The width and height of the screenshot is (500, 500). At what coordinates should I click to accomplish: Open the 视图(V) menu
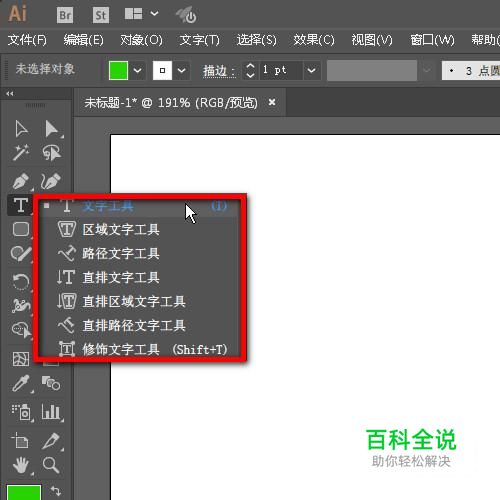[372, 40]
